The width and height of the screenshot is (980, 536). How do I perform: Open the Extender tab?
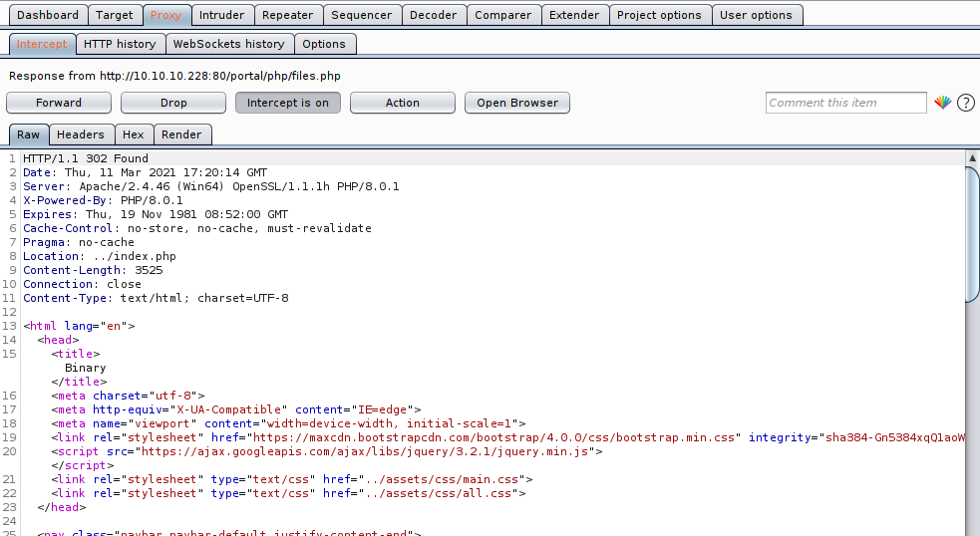(574, 15)
